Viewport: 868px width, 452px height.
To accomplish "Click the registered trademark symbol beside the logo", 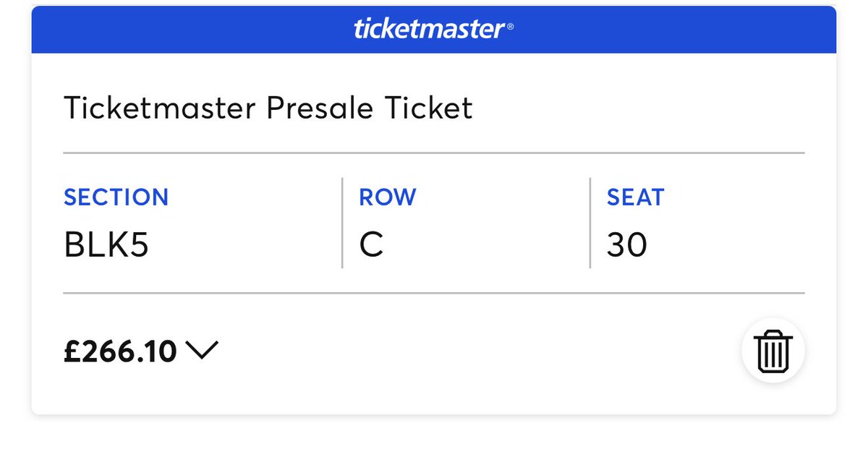I will [x=511, y=26].
